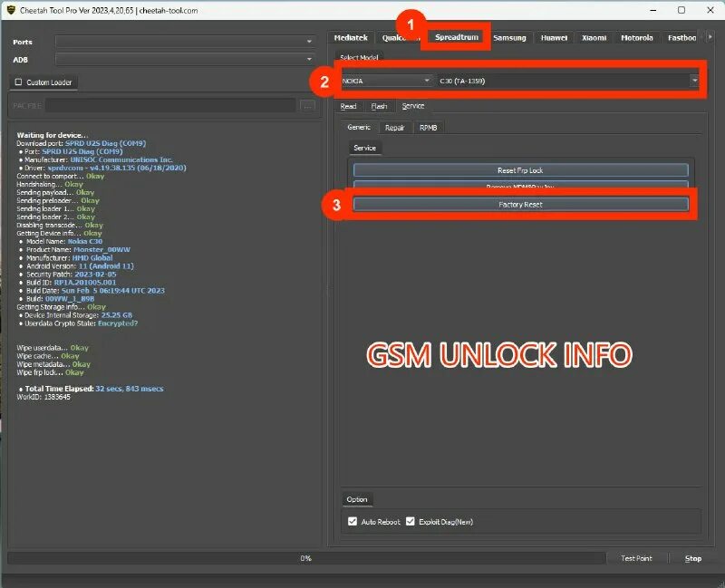
Task: Click the 0% progress bar
Action: pyautogui.click(x=305, y=558)
